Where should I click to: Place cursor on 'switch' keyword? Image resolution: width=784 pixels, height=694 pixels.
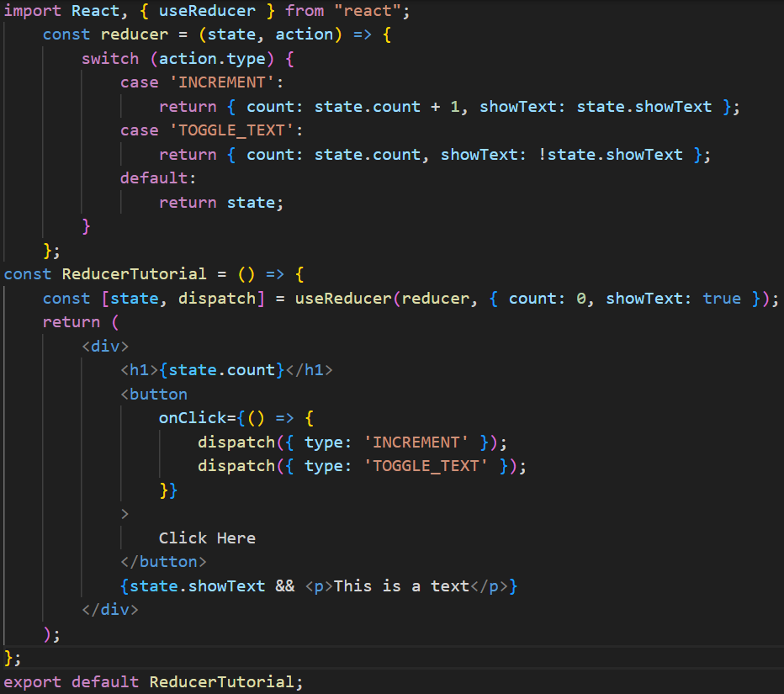pyautogui.click(x=110, y=59)
